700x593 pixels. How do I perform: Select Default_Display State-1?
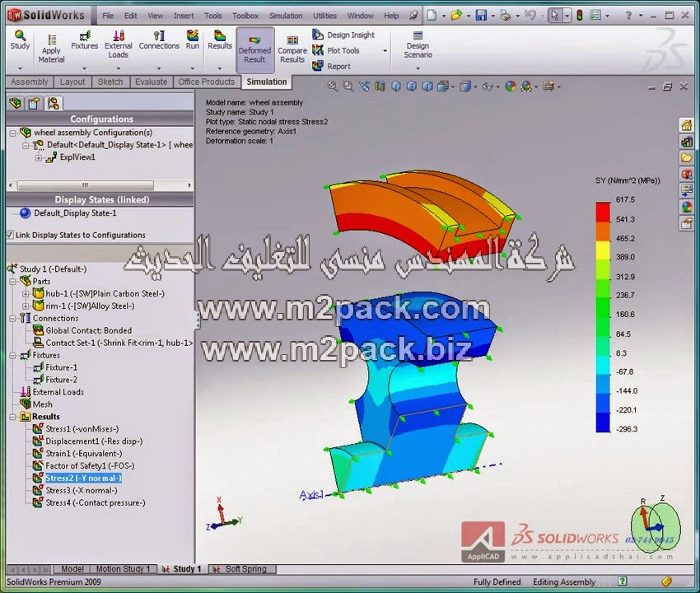click(75, 213)
